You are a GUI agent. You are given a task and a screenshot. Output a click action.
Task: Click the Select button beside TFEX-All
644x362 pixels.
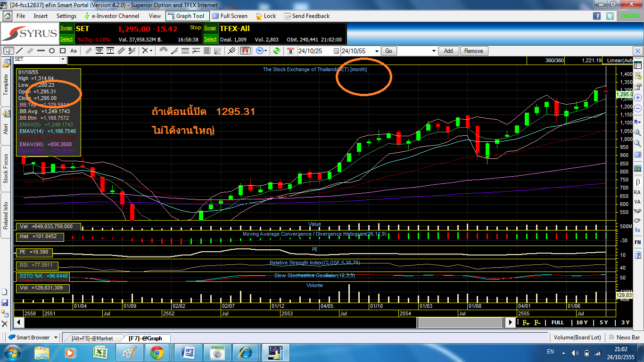pyautogui.click(x=210, y=39)
